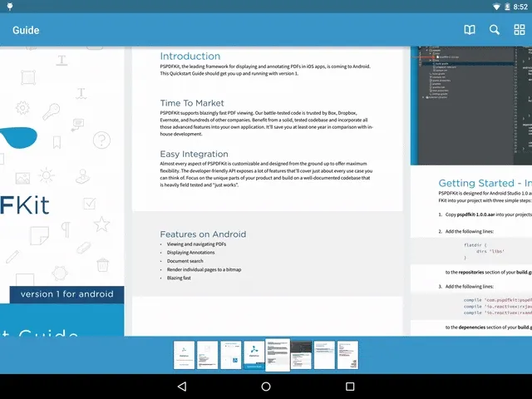Tap the 'Displaying Annotations' bullet
The height and width of the screenshot is (399, 532).
coord(190,253)
